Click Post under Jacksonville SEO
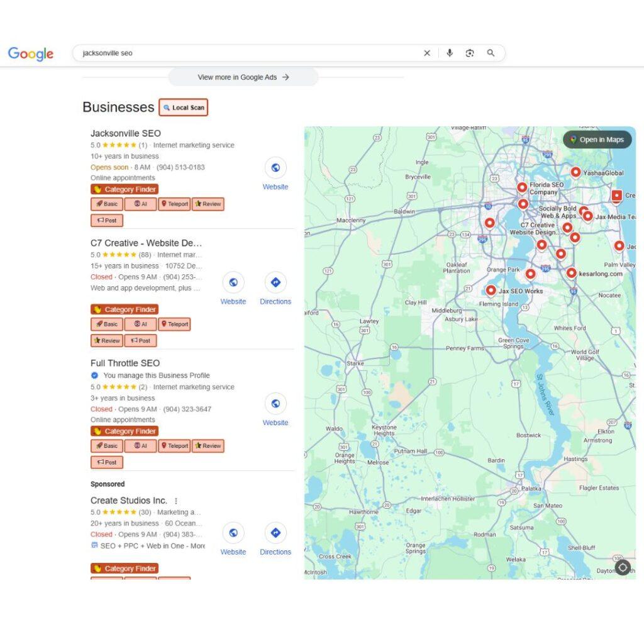This screenshot has height=644, width=644. click(106, 220)
